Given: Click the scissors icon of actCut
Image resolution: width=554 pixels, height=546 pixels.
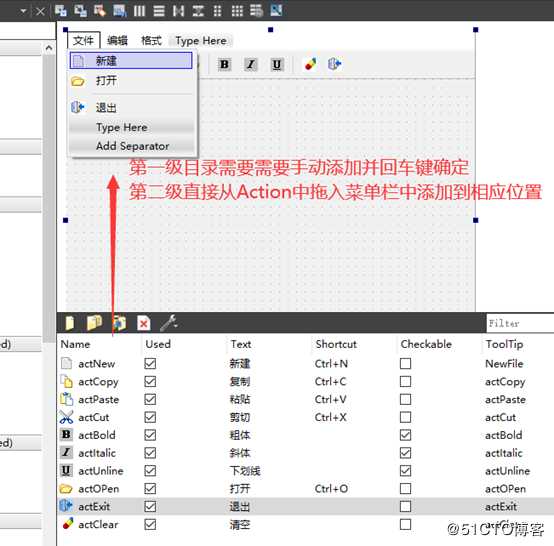Looking at the screenshot, I should 66,417.
